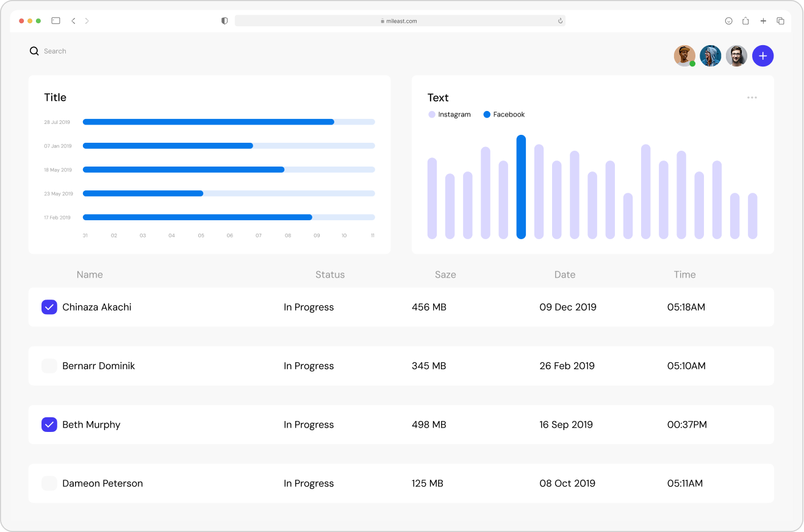
Task: Click the Status column header
Action: click(330, 275)
